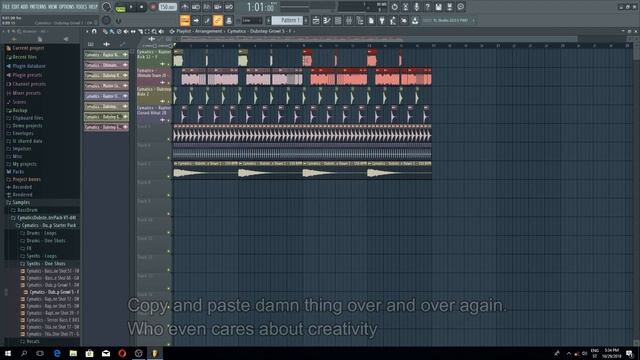Save project with floppy disk icon
Image resolution: width=640 pixels, height=360 pixels.
coord(438,7)
